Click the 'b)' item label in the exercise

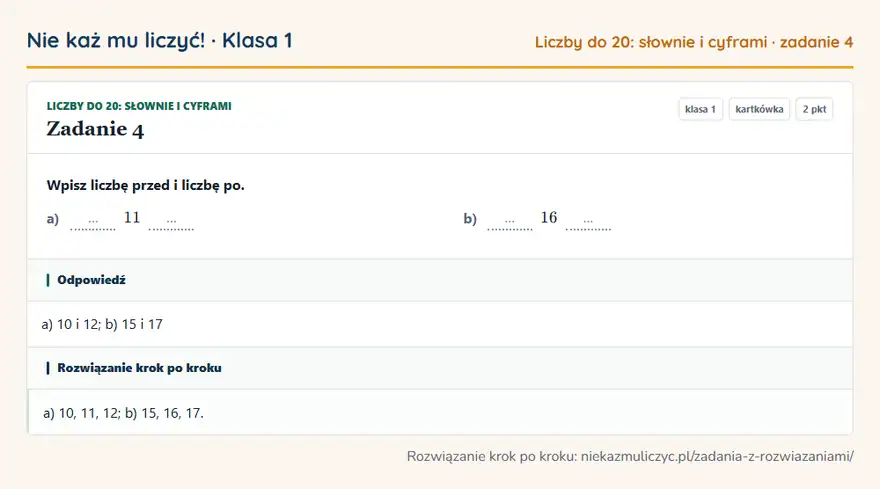point(470,219)
